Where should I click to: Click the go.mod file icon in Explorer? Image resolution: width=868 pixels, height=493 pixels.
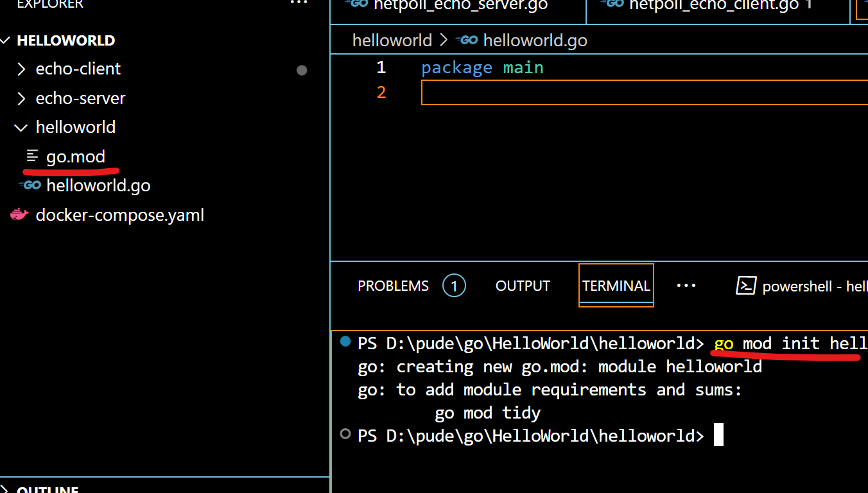(32, 157)
